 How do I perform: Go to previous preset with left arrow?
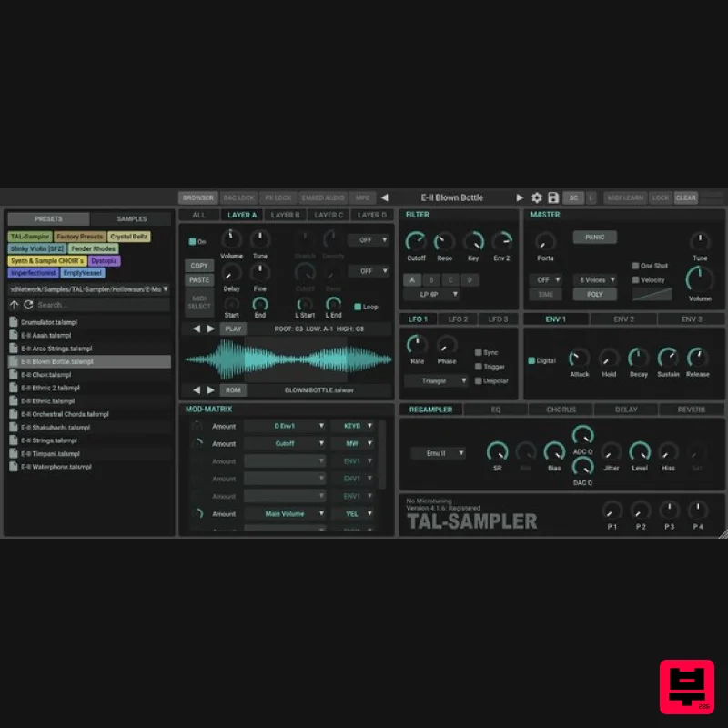tap(384, 197)
